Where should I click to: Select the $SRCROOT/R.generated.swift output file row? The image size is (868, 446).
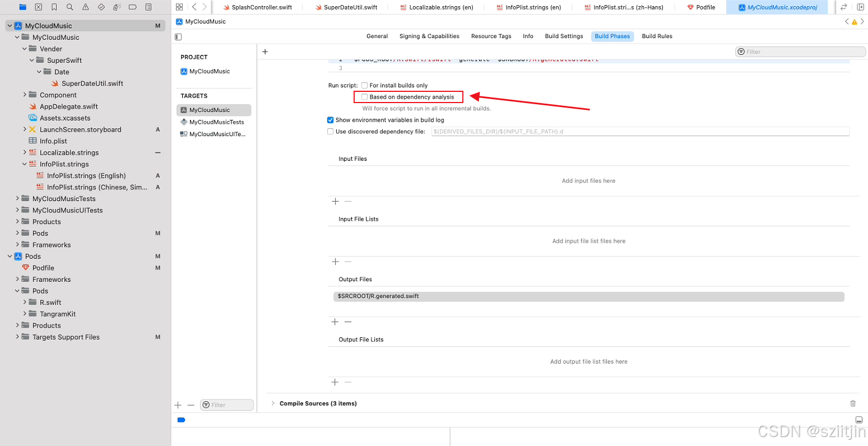(588, 296)
